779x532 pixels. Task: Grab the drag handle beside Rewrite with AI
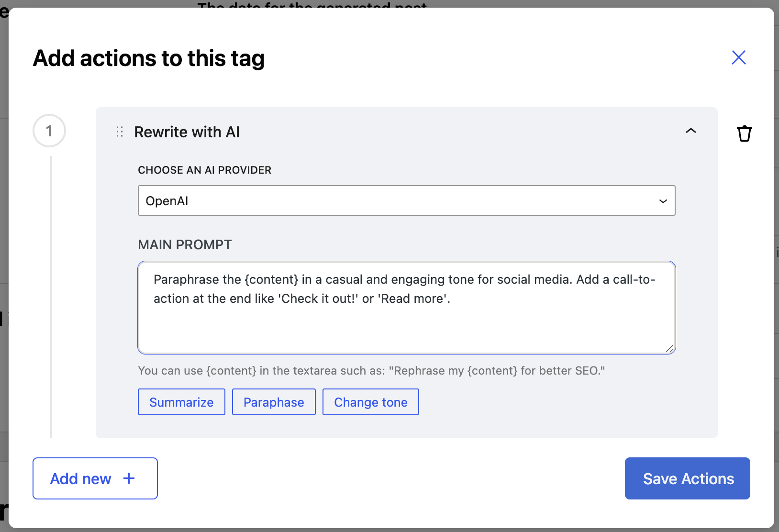(120, 132)
